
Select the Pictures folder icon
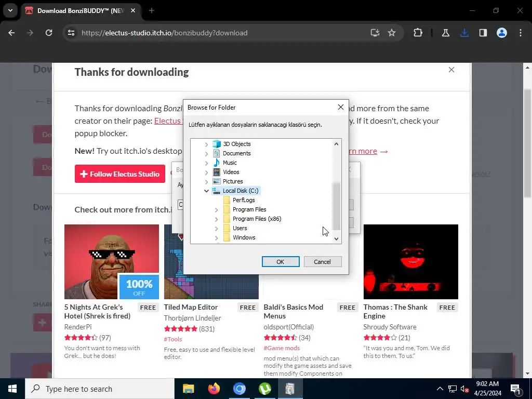[x=217, y=181]
